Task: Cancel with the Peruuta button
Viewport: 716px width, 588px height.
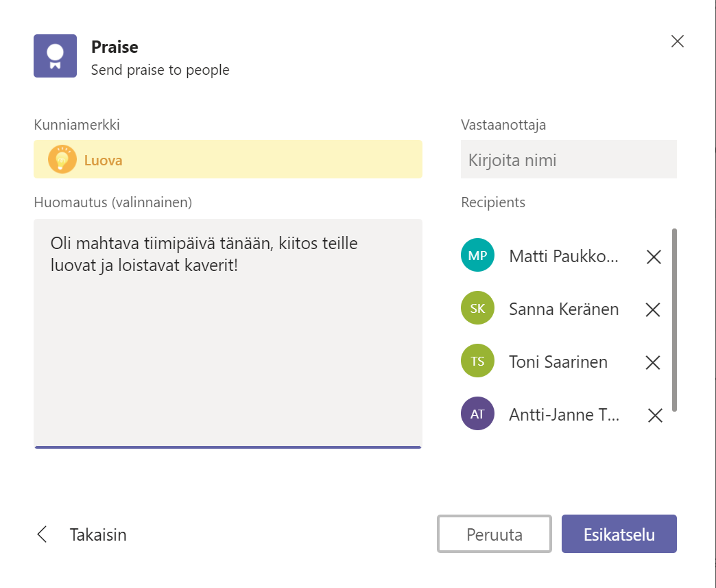Action: [x=494, y=534]
